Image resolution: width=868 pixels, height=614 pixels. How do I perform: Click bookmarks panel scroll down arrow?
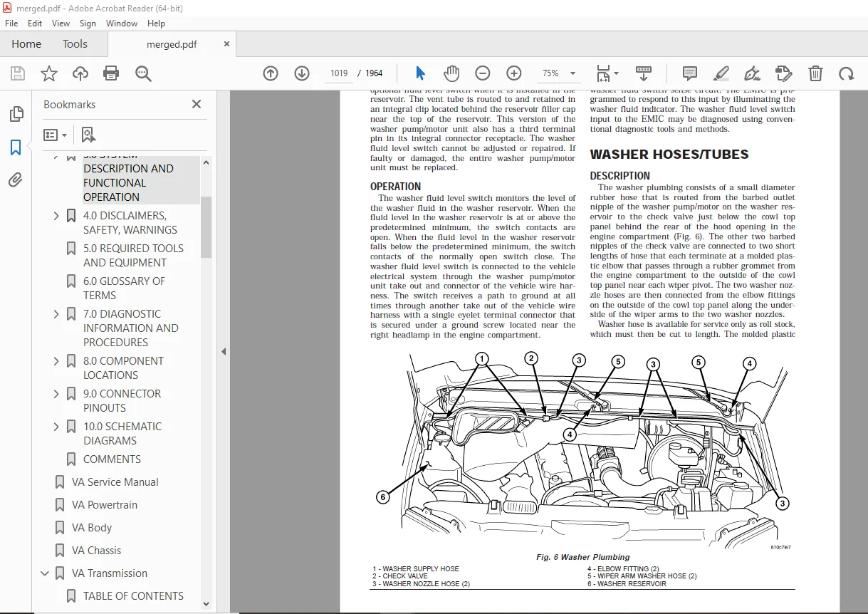(206, 604)
